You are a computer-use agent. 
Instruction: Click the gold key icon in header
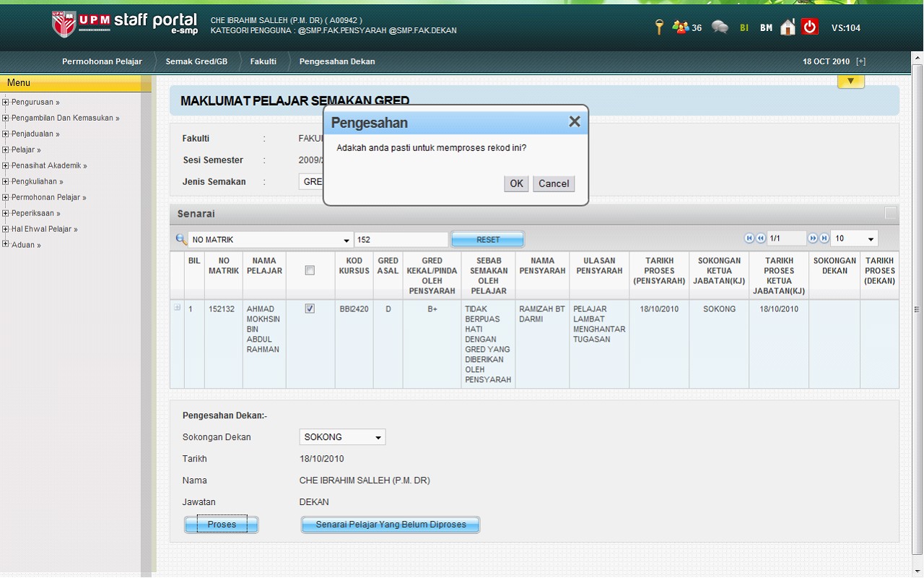[x=659, y=27]
